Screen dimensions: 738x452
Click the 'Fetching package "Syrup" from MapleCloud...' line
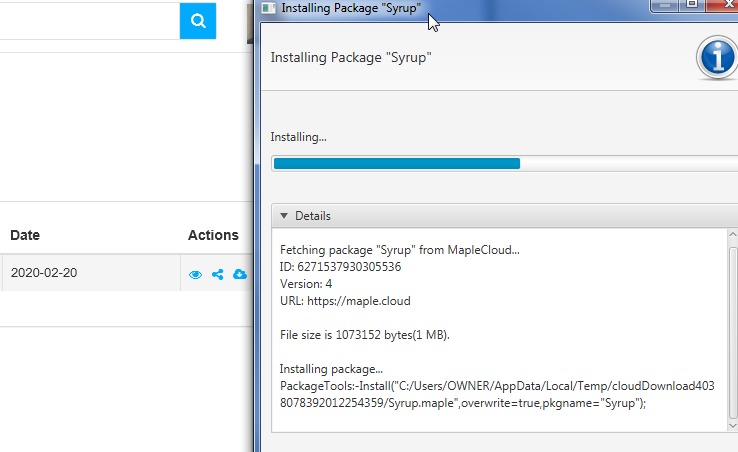[400, 250]
